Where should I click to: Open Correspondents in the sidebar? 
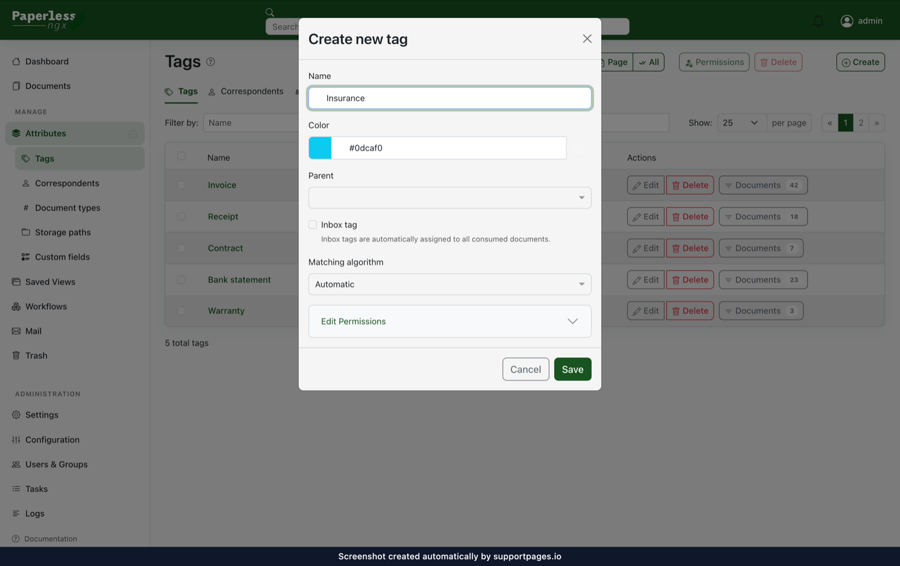(67, 183)
